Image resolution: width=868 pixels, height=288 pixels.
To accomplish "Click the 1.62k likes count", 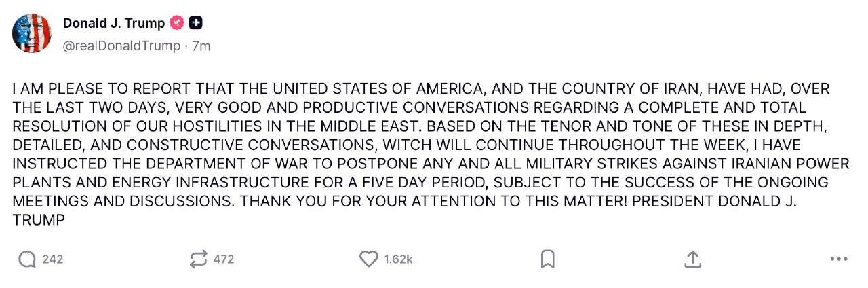I will point(398,259).
